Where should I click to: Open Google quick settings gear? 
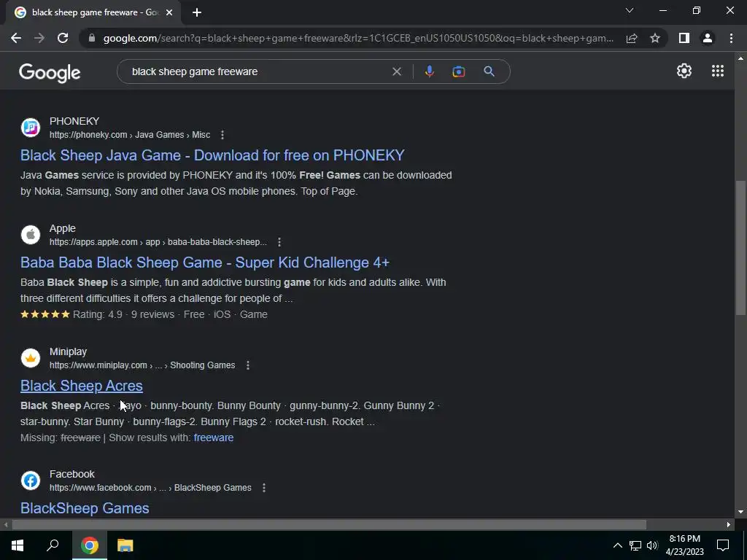click(684, 71)
